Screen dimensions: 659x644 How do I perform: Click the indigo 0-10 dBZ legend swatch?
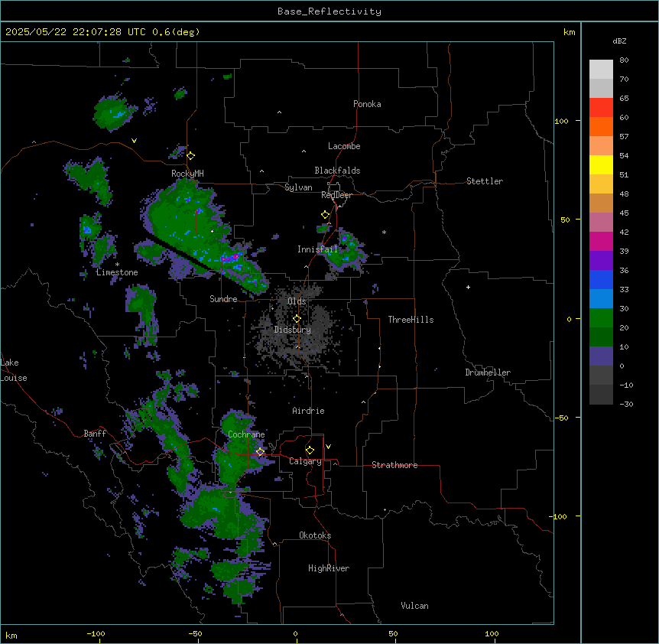pos(601,356)
